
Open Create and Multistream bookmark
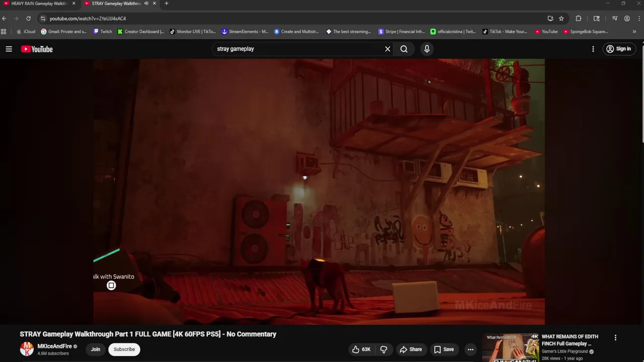click(x=297, y=32)
